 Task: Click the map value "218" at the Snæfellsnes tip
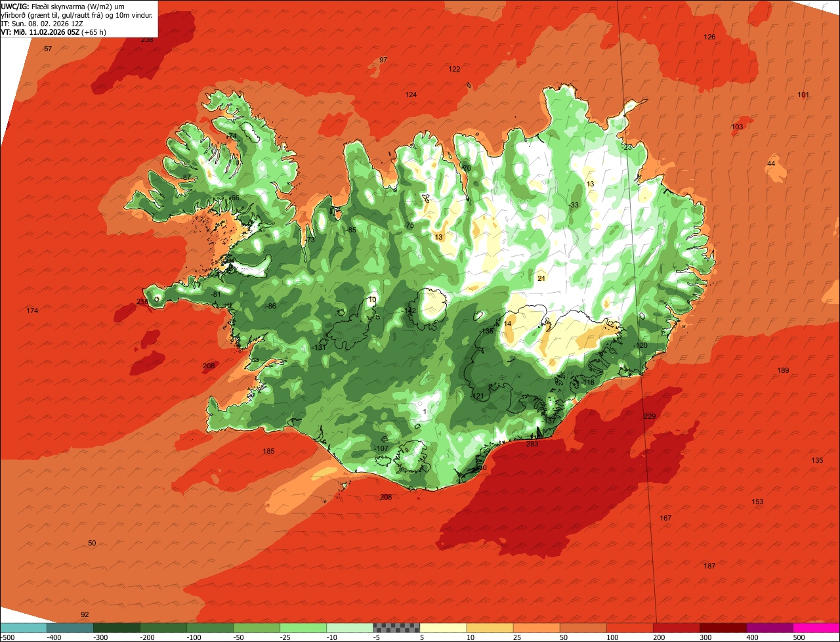[x=142, y=302]
